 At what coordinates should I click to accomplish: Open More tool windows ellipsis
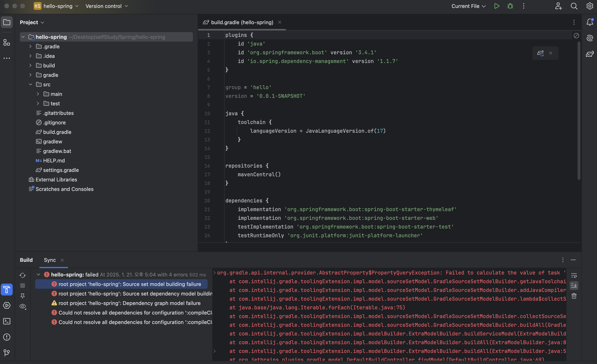click(x=7, y=58)
